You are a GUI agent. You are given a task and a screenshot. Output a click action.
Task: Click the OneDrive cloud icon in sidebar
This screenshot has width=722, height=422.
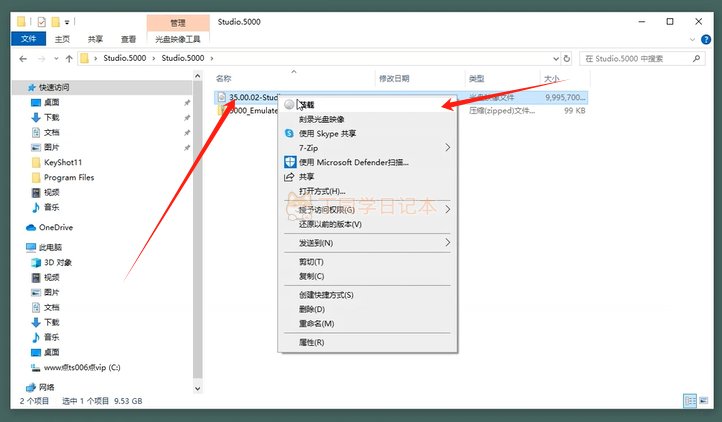coord(31,227)
